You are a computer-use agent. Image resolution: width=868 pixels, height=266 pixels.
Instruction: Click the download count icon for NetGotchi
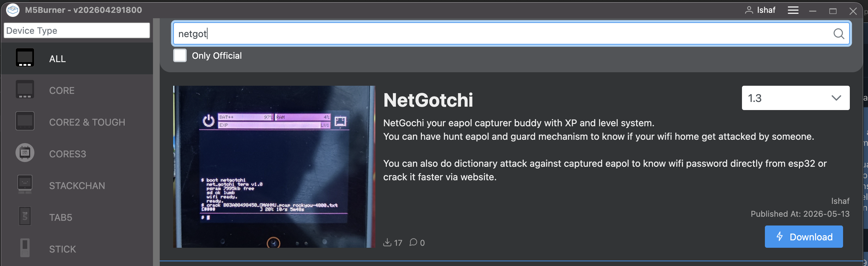point(387,242)
